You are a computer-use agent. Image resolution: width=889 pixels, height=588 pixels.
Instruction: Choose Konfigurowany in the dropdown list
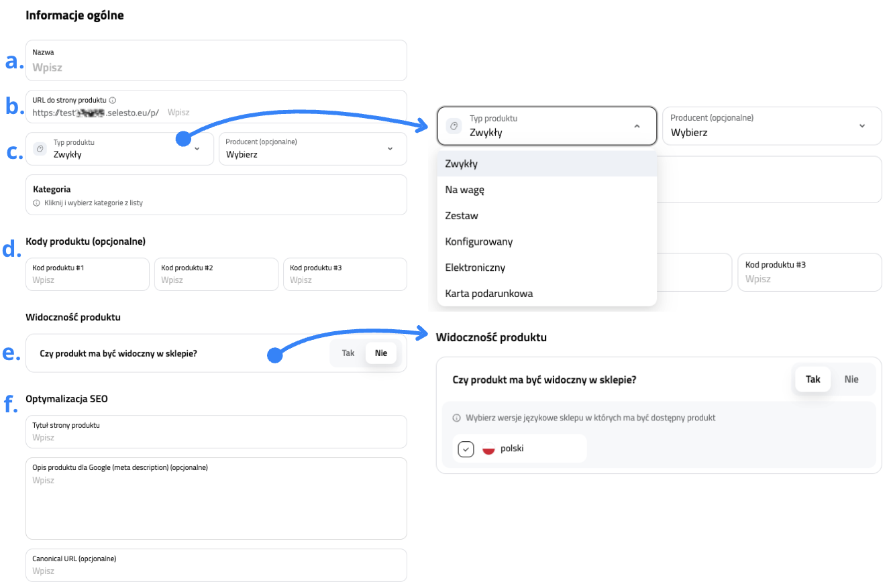point(478,241)
